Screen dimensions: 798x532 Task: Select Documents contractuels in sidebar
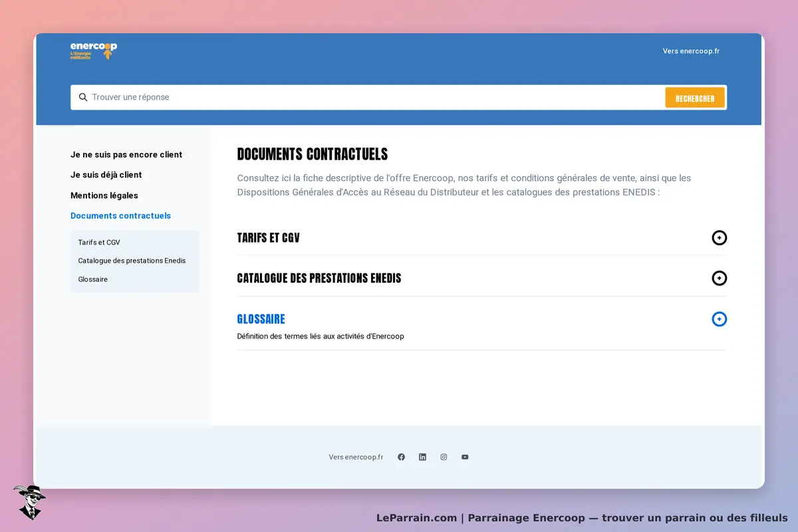[x=120, y=215]
